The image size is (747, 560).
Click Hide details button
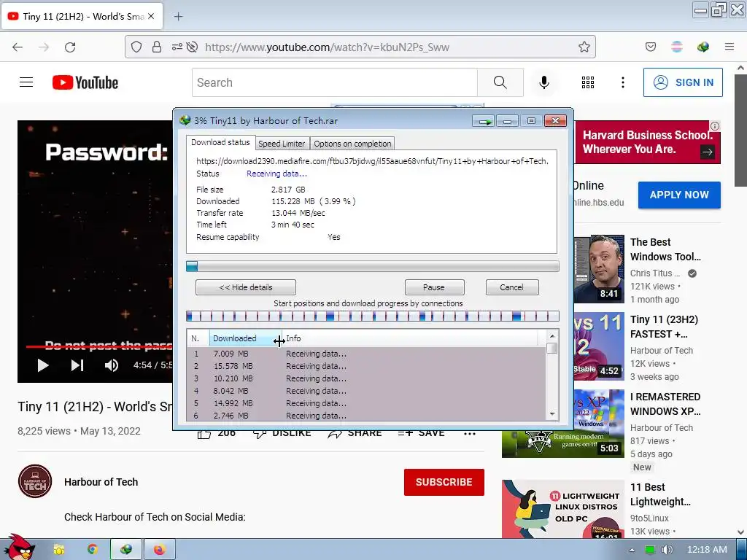[x=246, y=287]
